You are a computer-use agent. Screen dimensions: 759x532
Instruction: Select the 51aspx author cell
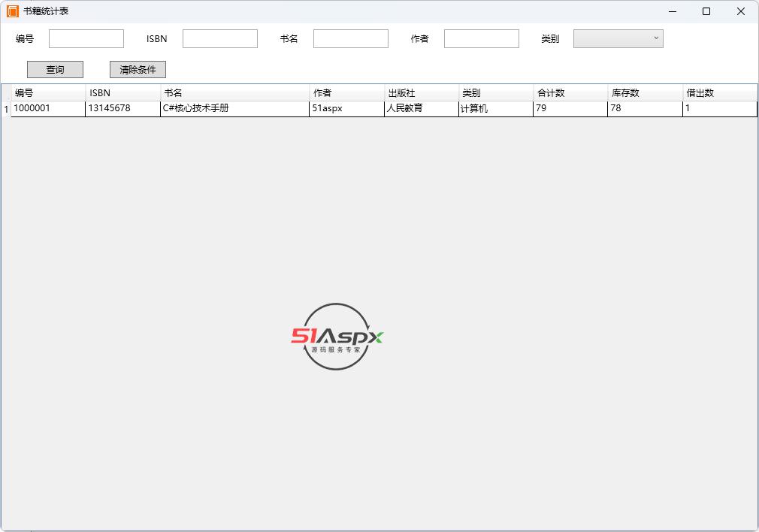point(346,108)
